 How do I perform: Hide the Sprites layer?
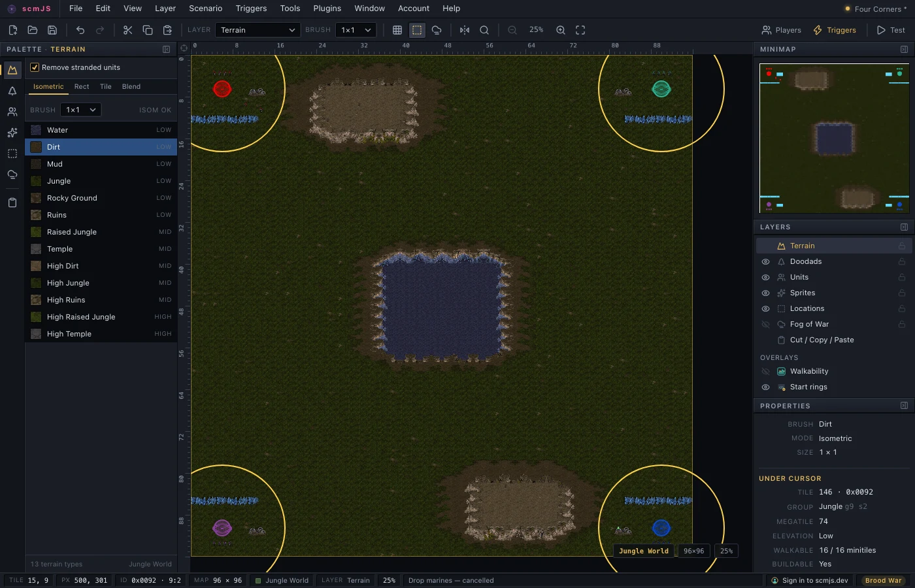[x=765, y=293]
